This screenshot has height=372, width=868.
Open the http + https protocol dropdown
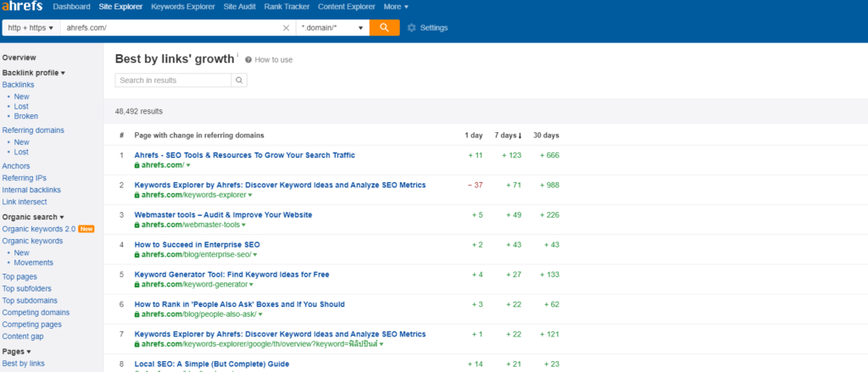pyautogui.click(x=31, y=28)
